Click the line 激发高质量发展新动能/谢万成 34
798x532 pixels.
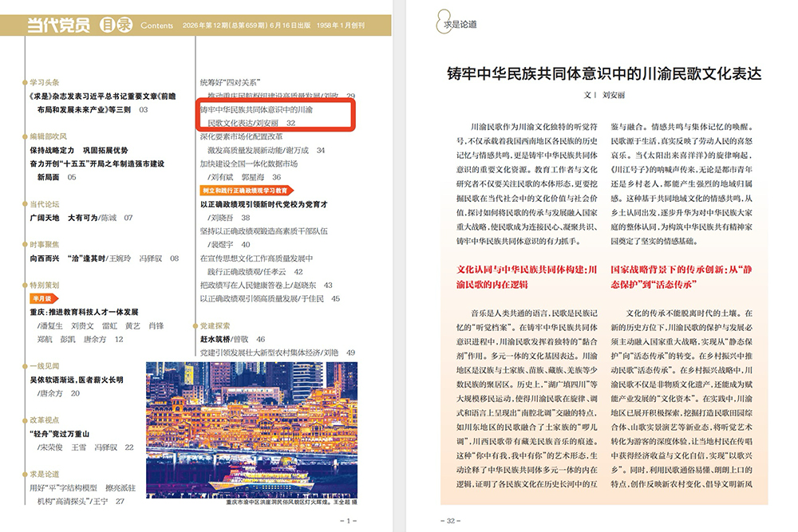coord(266,151)
